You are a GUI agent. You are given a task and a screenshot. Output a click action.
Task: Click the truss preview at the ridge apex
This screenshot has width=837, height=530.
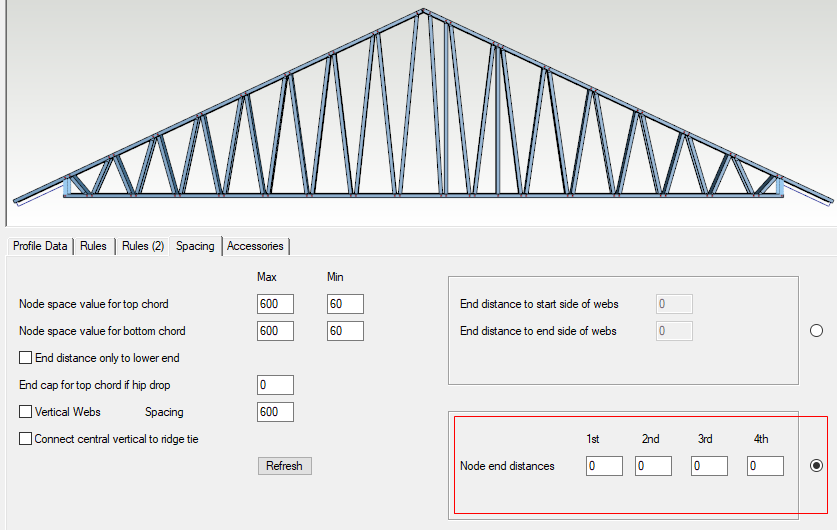coord(423,13)
